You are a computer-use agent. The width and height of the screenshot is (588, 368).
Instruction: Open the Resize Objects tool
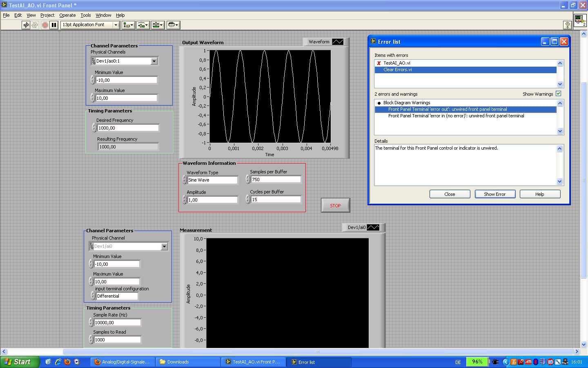click(158, 25)
